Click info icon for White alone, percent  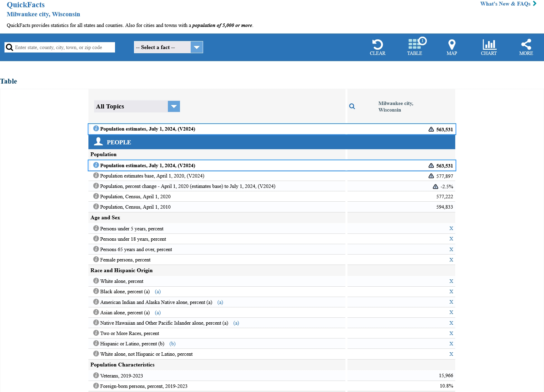(x=96, y=281)
